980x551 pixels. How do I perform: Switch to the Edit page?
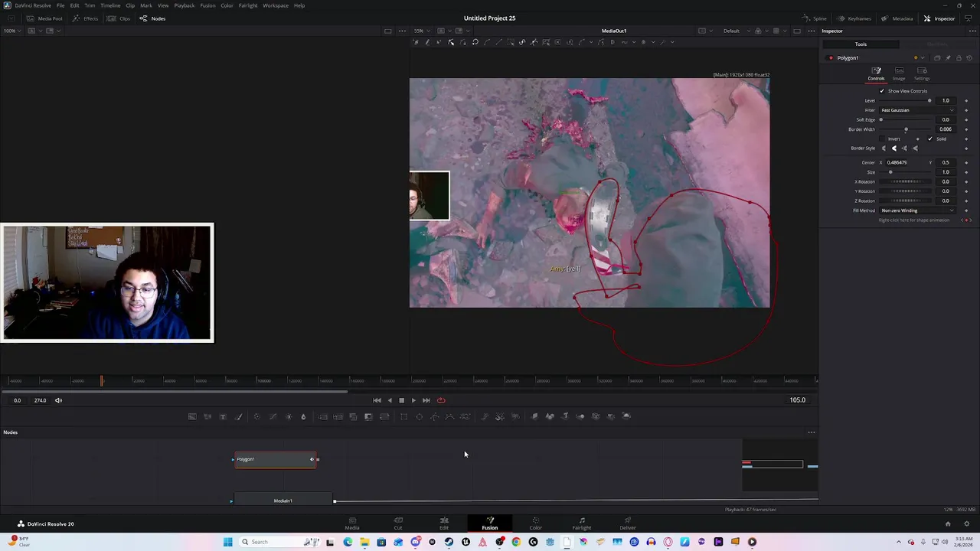click(444, 523)
